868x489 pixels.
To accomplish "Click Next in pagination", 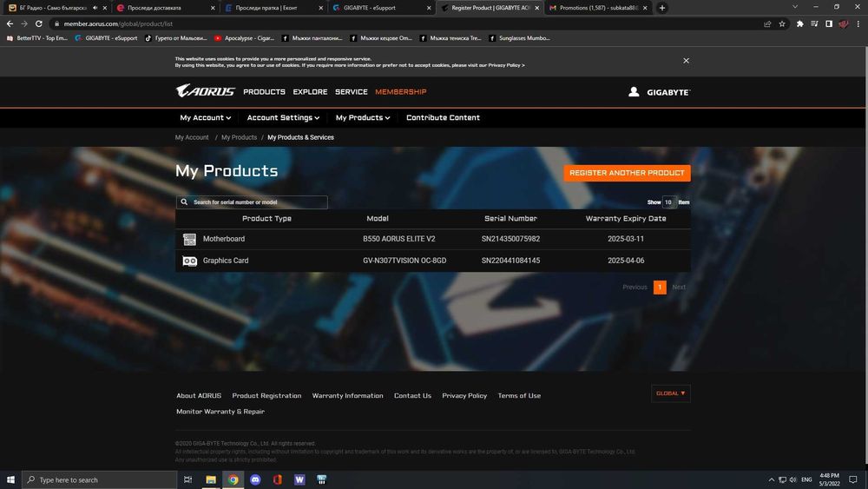I will [679, 287].
